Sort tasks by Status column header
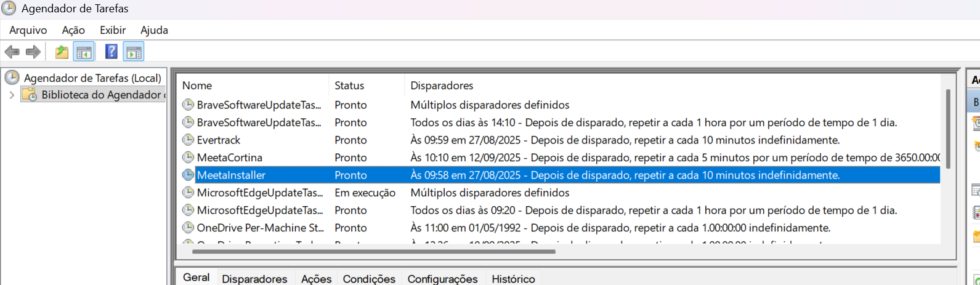Image resolution: width=980 pixels, height=285 pixels. coord(349,86)
